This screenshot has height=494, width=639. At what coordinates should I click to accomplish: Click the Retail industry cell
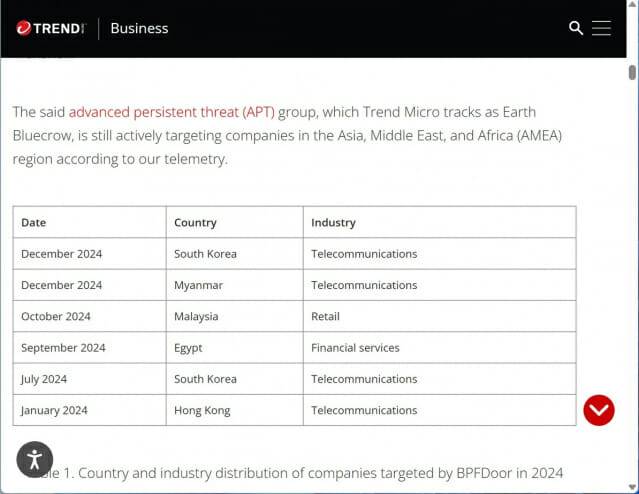click(x=440, y=316)
